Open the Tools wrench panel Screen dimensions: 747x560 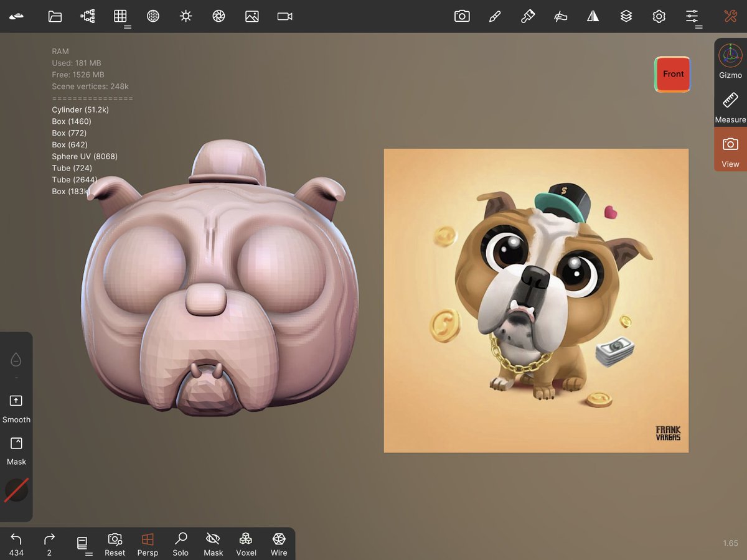(x=730, y=16)
